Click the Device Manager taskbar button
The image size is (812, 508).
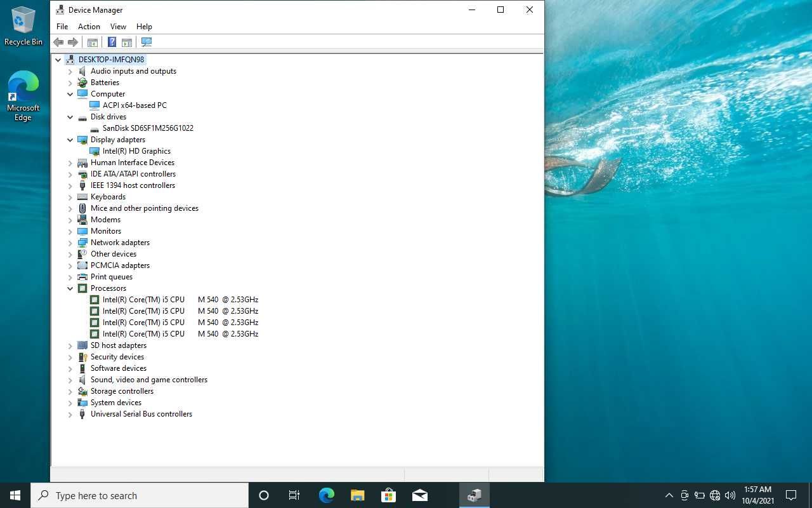(x=475, y=495)
